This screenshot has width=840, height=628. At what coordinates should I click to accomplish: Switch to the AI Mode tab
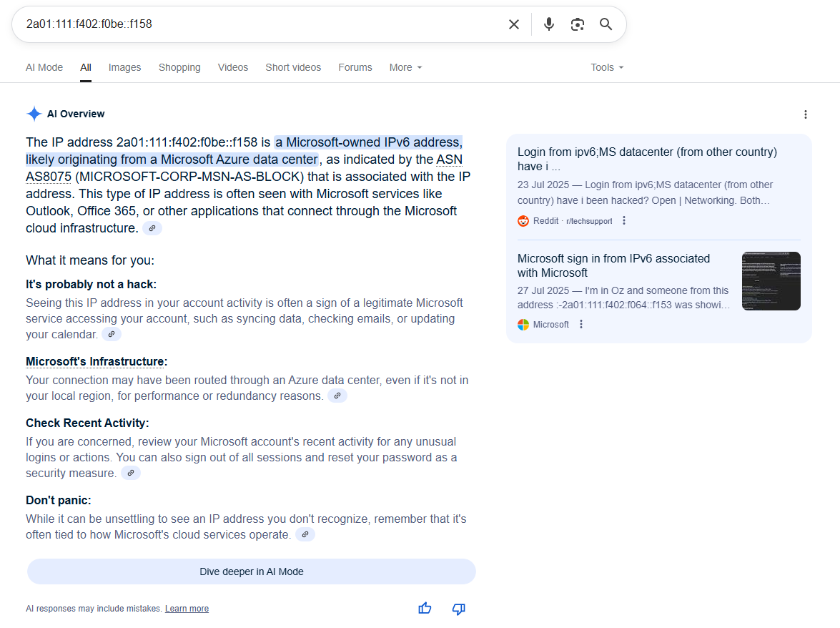tap(44, 67)
